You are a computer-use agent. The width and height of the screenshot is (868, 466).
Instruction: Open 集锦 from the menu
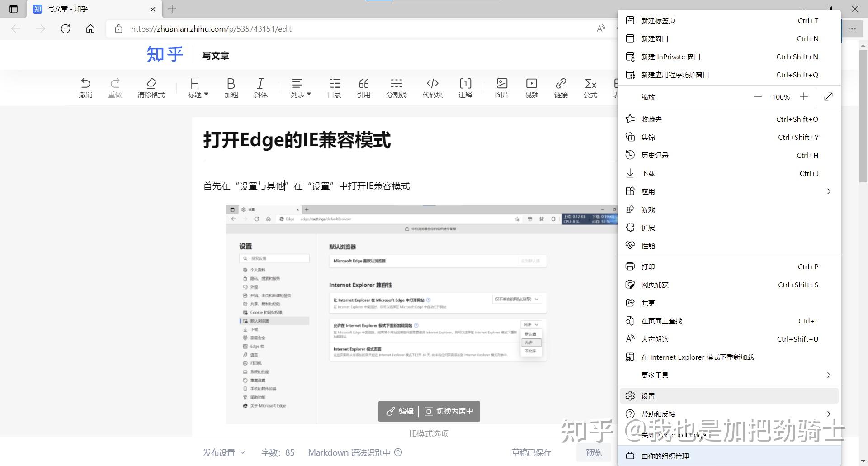[729, 137]
